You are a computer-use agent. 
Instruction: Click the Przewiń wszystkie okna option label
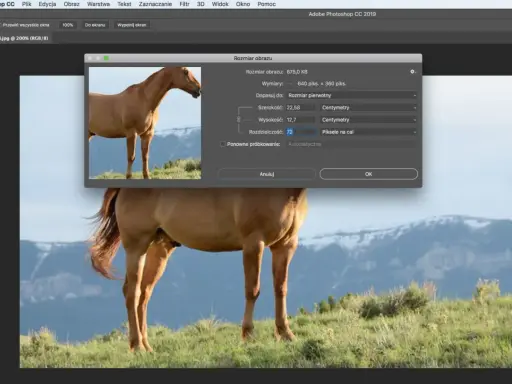tap(26, 25)
